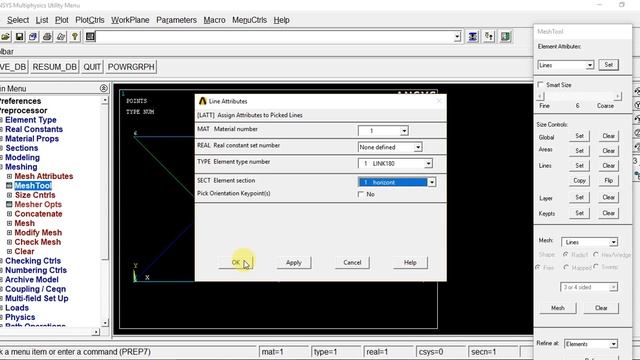640x360 pixels.
Task: Click the Smart Size fine-coarse slider
Action: tap(579, 96)
